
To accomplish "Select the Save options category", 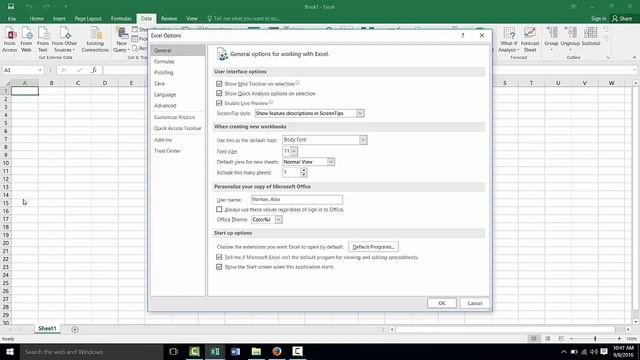I will pyautogui.click(x=159, y=84).
